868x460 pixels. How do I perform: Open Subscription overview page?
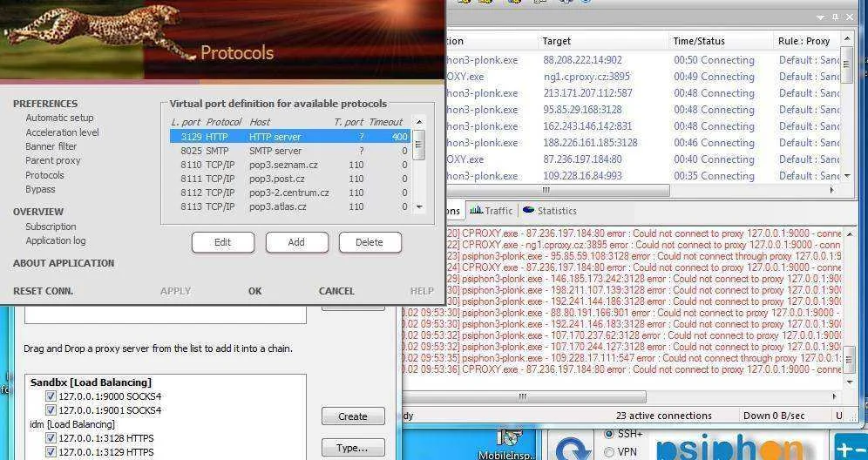51,227
